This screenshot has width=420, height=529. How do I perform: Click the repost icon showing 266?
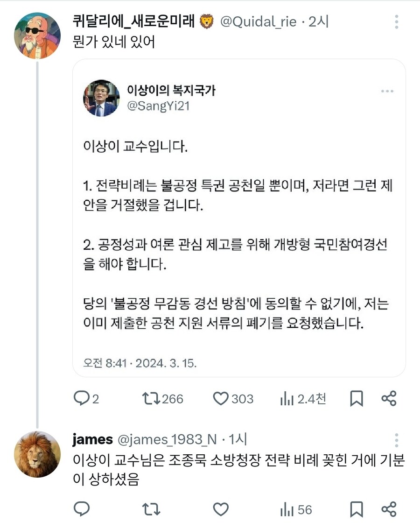tap(152, 399)
